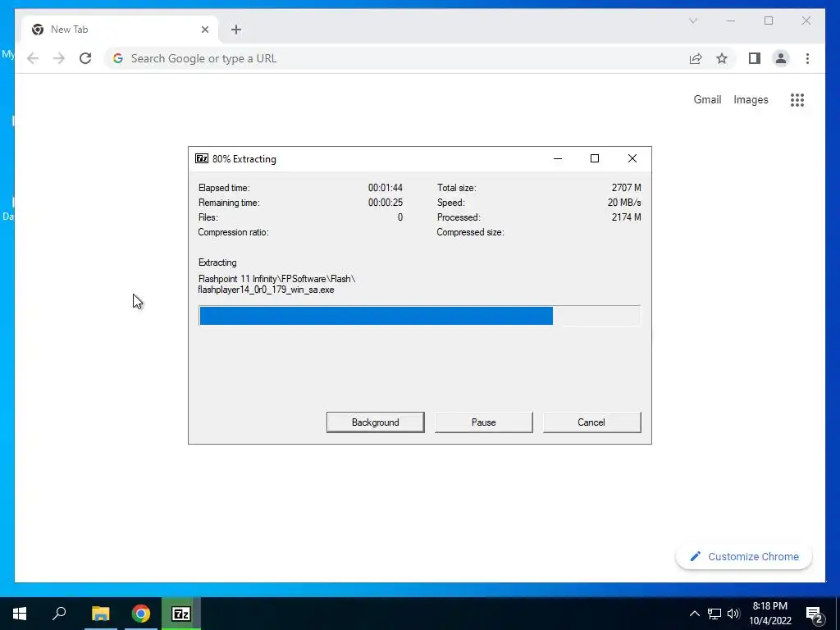Open the Windows Start menu
The image size is (840, 630).
tap(20, 614)
